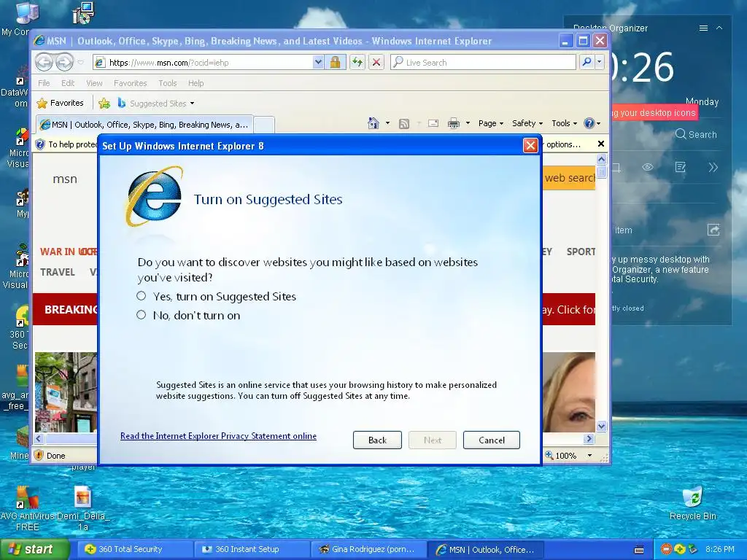
Task: Click the Home icon in command bar
Action: 373,123
